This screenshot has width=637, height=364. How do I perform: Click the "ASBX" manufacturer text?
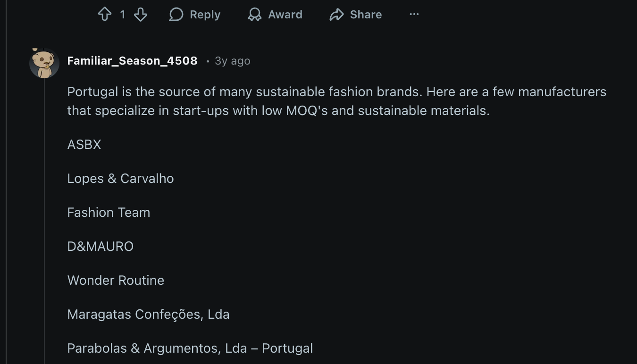coord(84,144)
